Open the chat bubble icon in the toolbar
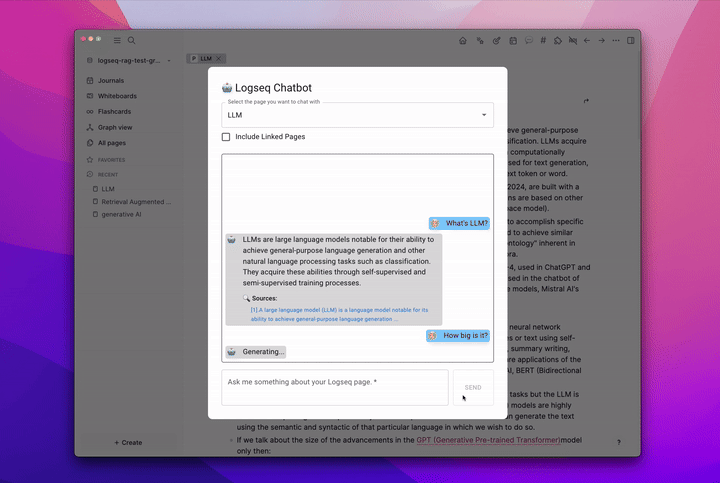 529,40
